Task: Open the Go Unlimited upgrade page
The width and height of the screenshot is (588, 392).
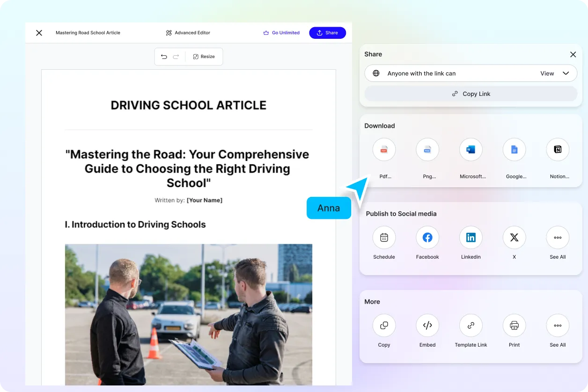Action: [x=281, y=33]
